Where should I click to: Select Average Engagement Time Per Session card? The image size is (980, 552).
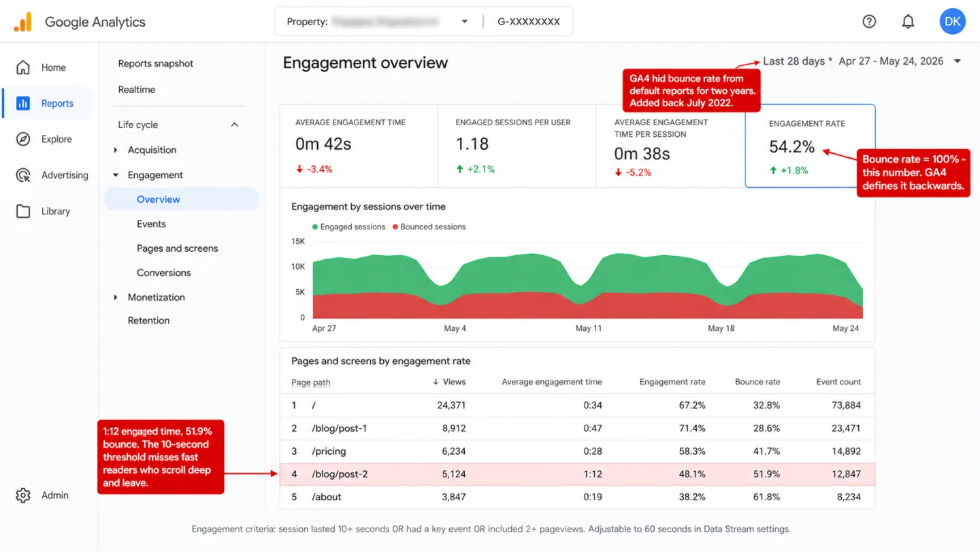pos(671,146)
